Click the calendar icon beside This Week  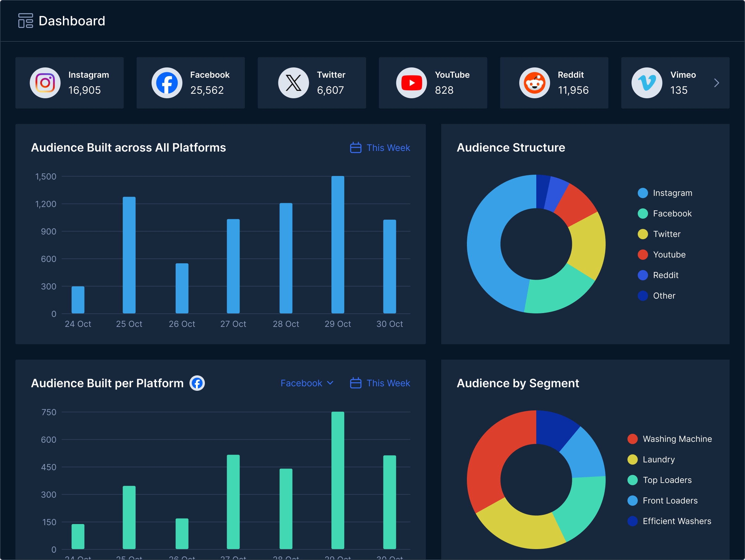pyautogui.click(x=356, y=147)
